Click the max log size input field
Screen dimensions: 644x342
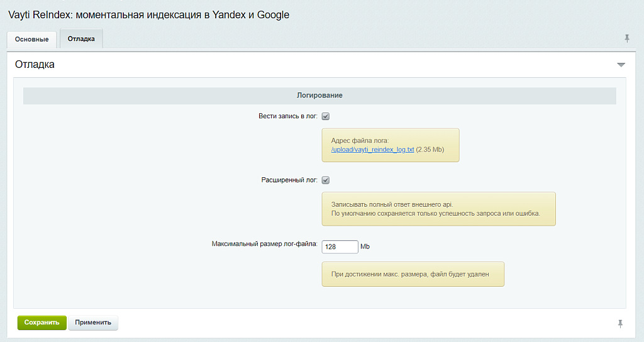(x=340, y=247)
